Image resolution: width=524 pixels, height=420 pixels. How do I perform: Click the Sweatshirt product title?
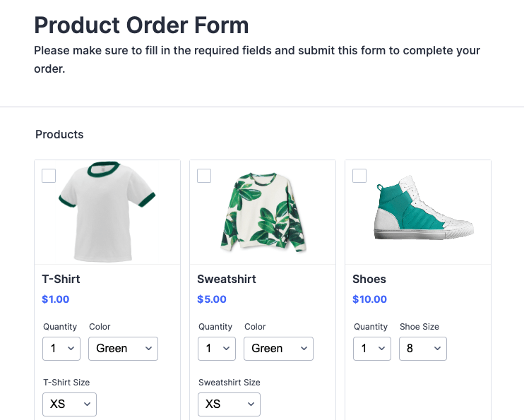click(227, 279)
